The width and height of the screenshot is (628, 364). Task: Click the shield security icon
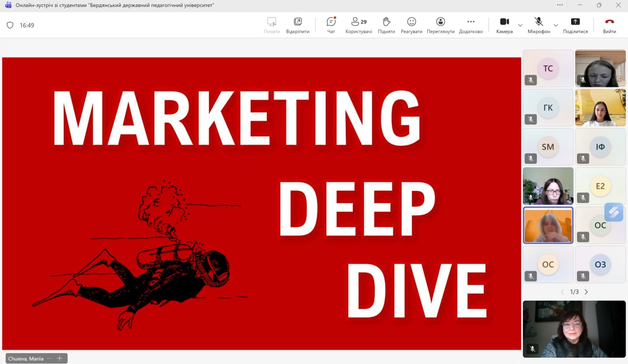pyautogui.click(x=10, y=26)
